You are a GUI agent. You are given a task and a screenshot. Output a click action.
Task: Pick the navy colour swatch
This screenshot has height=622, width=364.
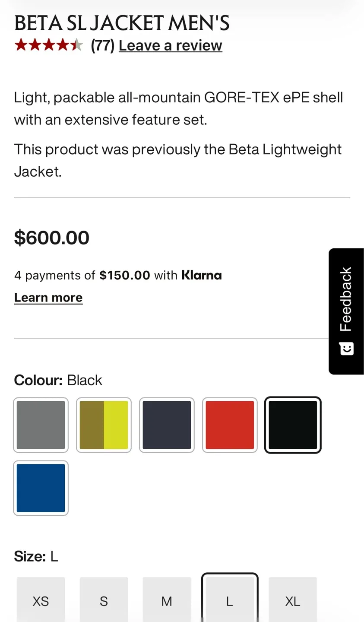pos(167,425)
